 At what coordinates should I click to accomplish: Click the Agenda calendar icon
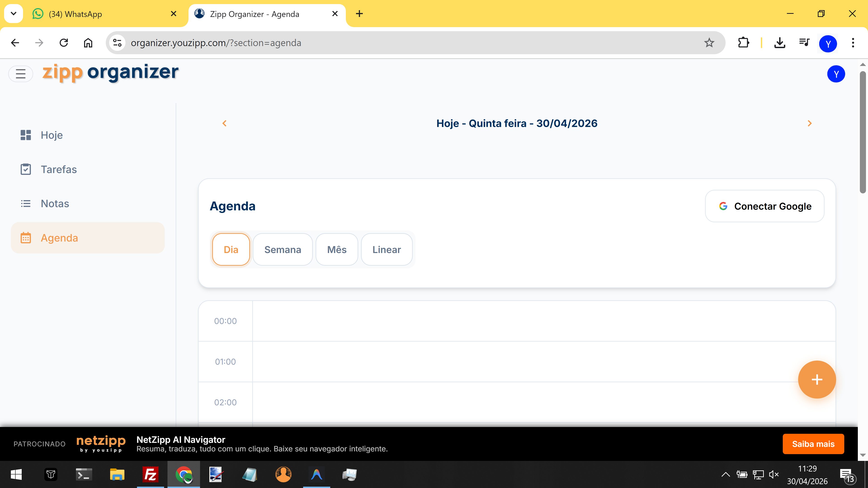[x=26, y=238]
